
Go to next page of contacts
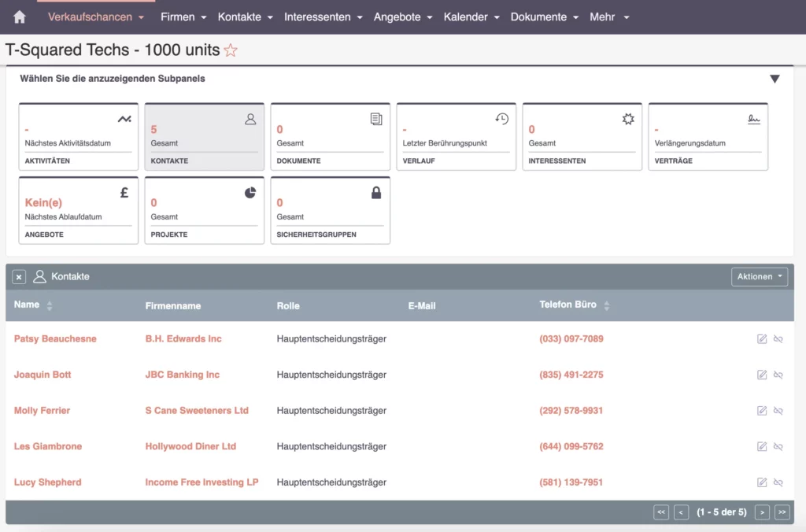762,512
